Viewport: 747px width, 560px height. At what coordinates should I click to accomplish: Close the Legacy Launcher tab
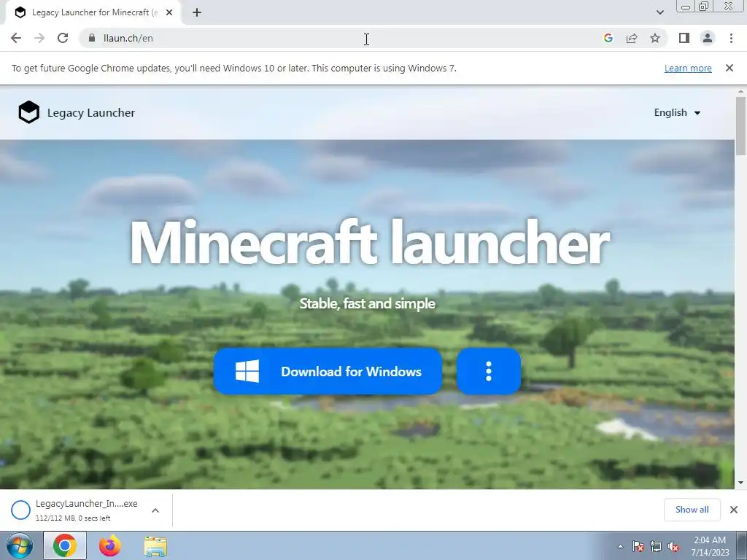[x=169, y=12]
